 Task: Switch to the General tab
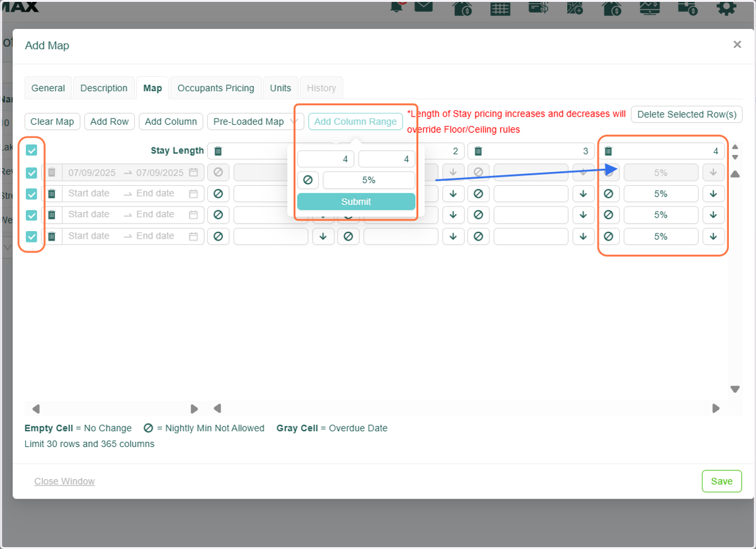[x=48, y=88]
